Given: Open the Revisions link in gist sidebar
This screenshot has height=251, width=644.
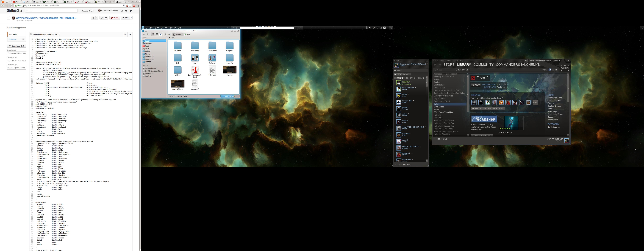Looking at the screenshot, I should pos(12,39).
